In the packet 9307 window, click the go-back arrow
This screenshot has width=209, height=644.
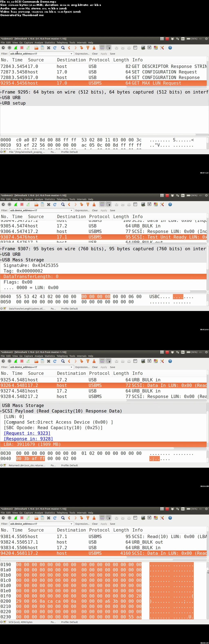pos(69,204)
